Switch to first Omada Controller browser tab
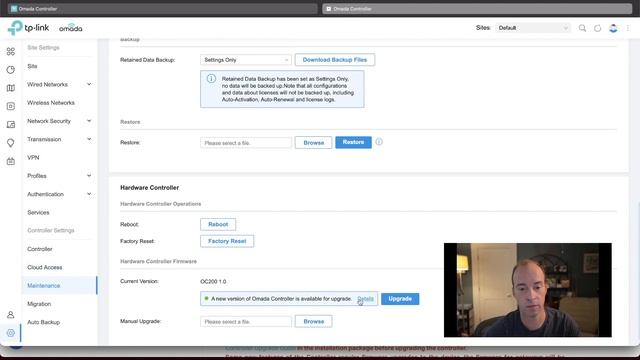 click(163, 9)
